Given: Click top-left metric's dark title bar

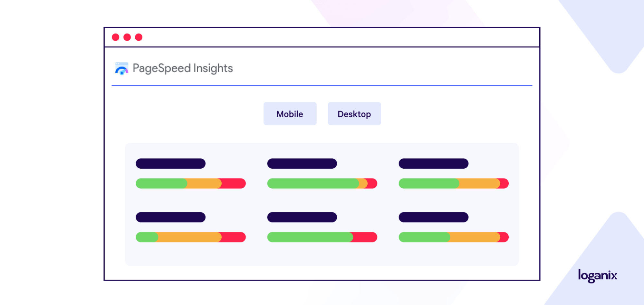Looking at the screenshot, I should [171, 163].
